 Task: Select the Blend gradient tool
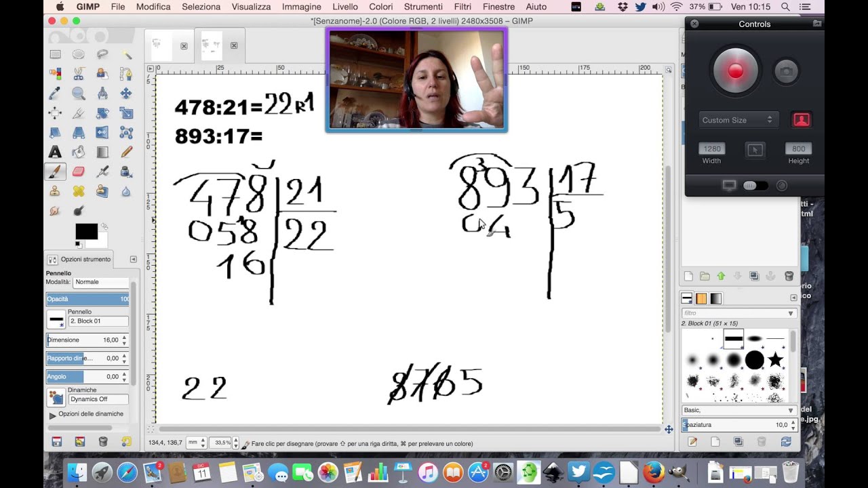pyautogui.click(x=102, y=152)
